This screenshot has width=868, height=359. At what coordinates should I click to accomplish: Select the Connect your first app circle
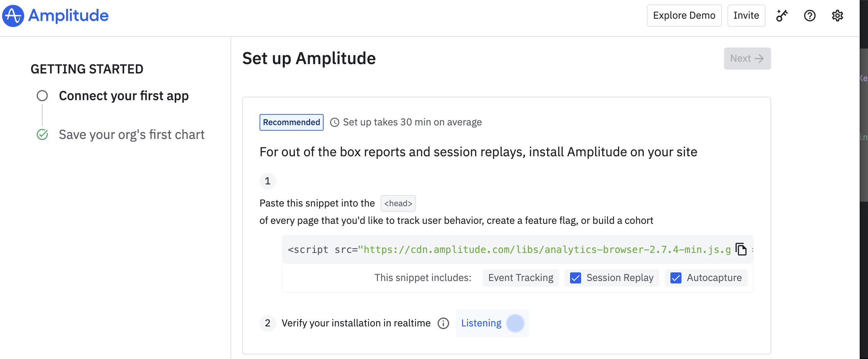[x=42, y=96]
